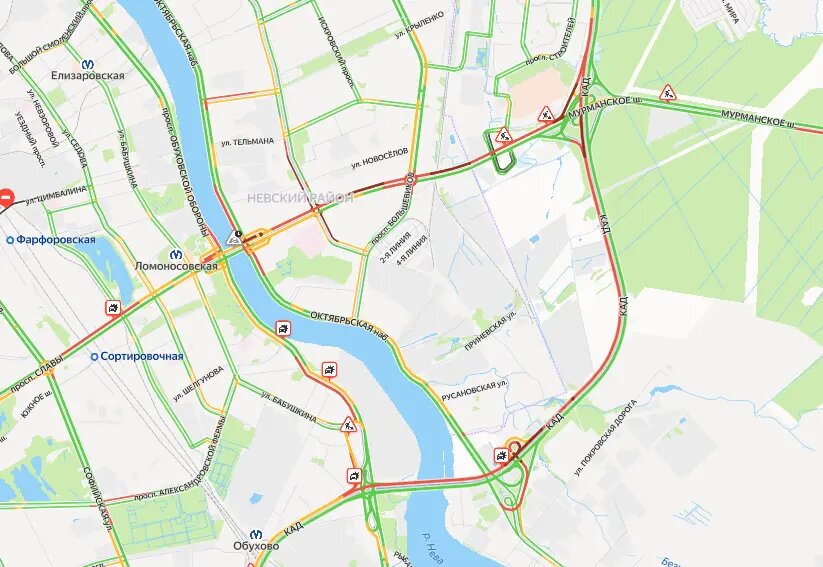Image resolution: width=823 pixels, height=567 pixels.
Task: Click the Елизаровская metro station icon
Action: point(88,64)
